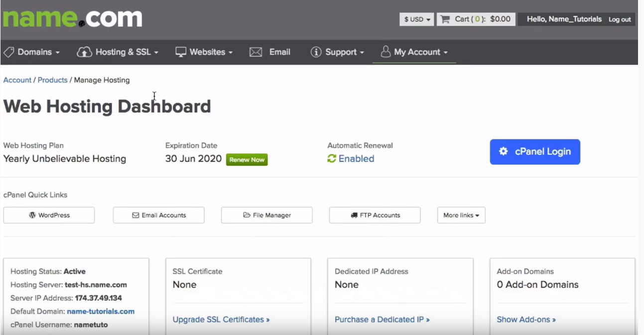The height and width of the screenshot is (335, 644).
Task: Click the Support info circle icon
Action: 316,52
